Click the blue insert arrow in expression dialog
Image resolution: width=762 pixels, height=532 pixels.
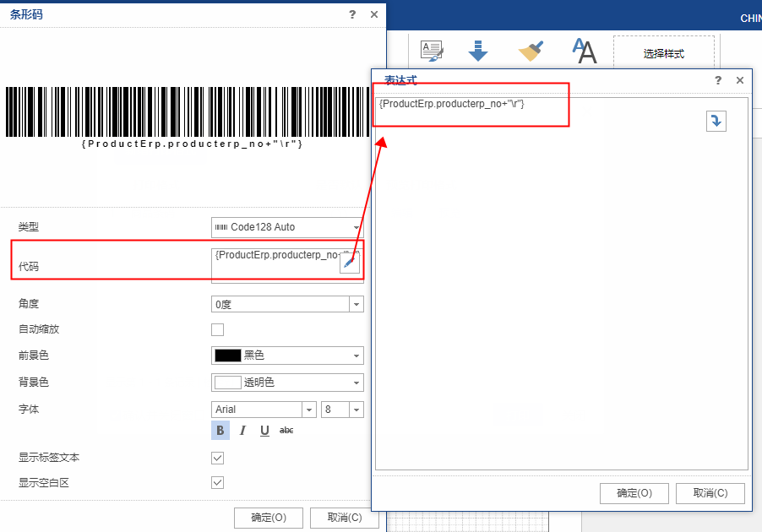click(x=716, y=121)
